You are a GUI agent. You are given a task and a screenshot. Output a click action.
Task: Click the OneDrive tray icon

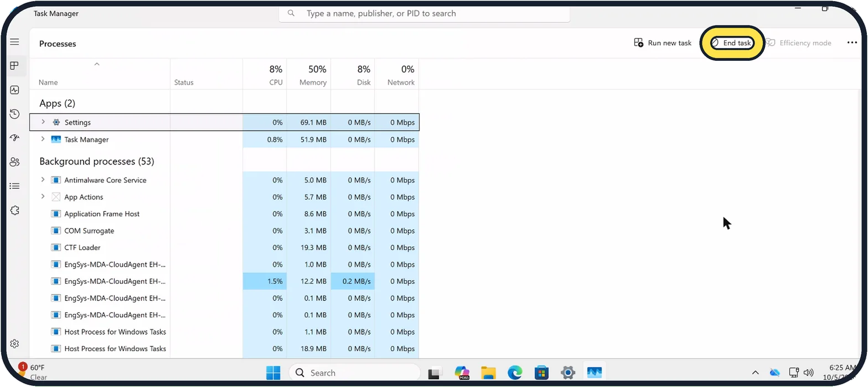[774, 373]
